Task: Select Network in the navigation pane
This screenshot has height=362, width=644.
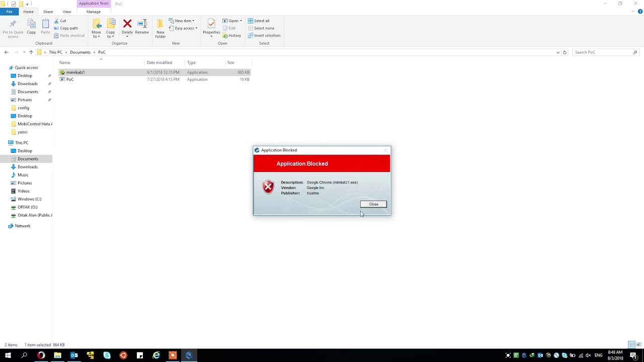Action: point(22,226)
